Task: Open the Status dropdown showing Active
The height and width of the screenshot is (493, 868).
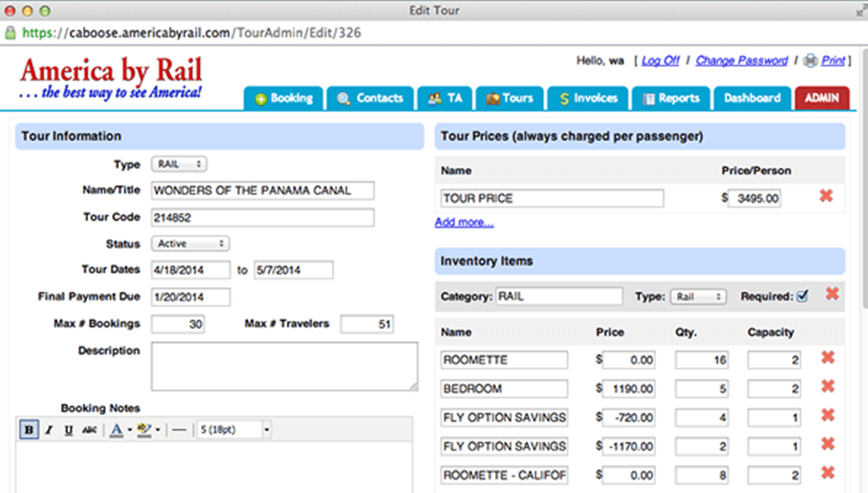Action: click(190, 243)
